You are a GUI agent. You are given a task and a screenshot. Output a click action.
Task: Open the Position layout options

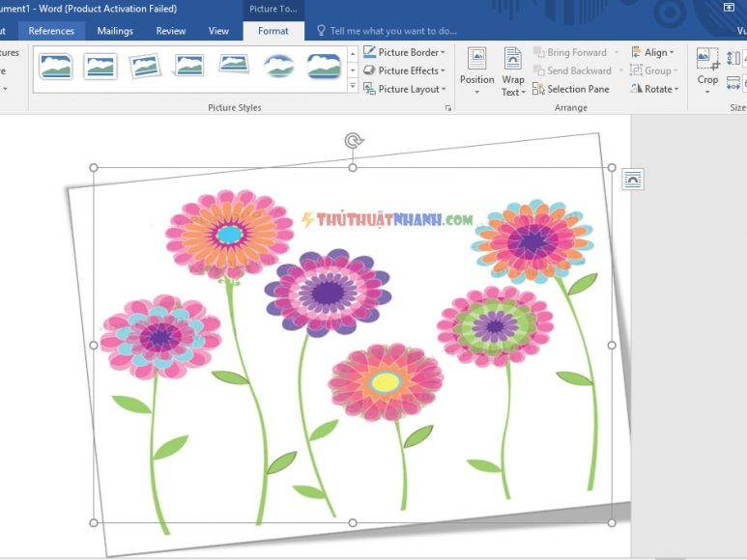[476, 70]
